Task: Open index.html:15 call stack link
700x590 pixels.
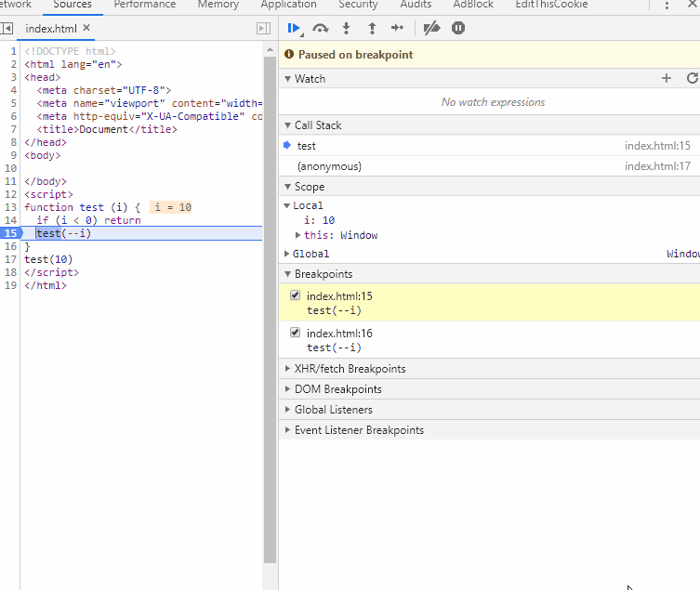Action: (657, 146)
